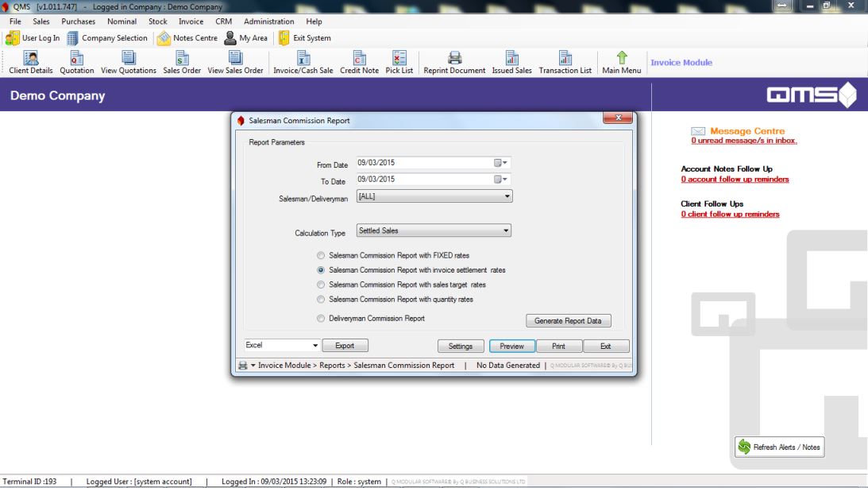Screen dimensions: 868x488
Task: Click the Demo Company header text
Action: [57, 96]
